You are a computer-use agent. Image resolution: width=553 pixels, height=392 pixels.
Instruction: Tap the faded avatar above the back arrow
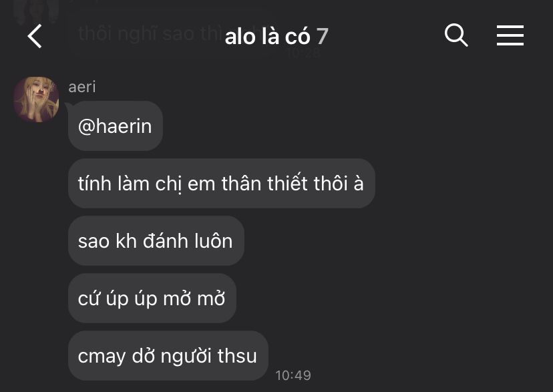coord(36,11)
